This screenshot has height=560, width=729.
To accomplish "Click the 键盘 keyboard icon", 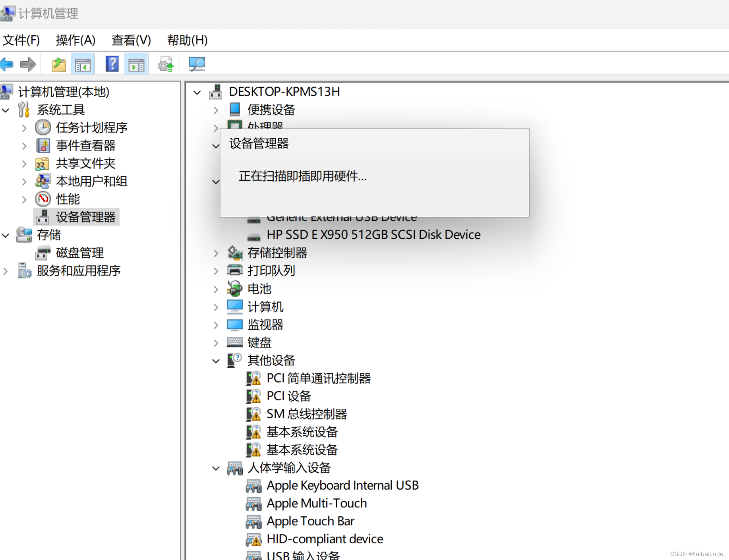I will click(235, 342).
